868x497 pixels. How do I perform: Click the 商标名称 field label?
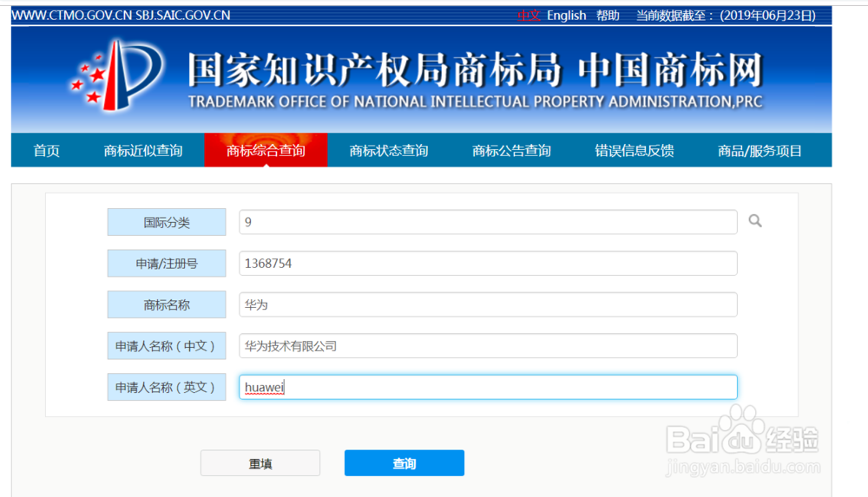point(167,304)
